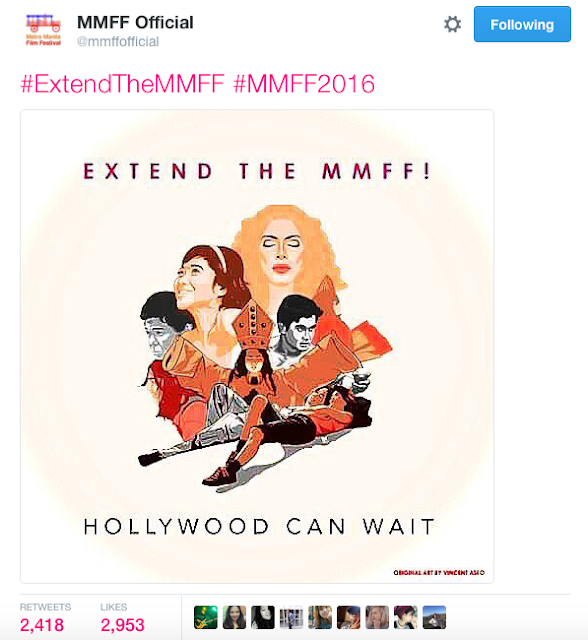Open the first liker avatar with guitarist
This screenshot has width=588, height=640.
pos(206,617)
